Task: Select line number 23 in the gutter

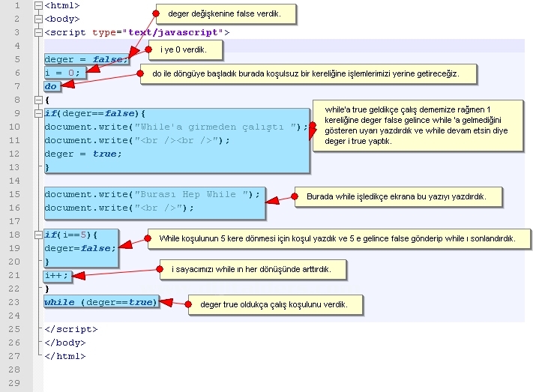Action: coord(14,302)
